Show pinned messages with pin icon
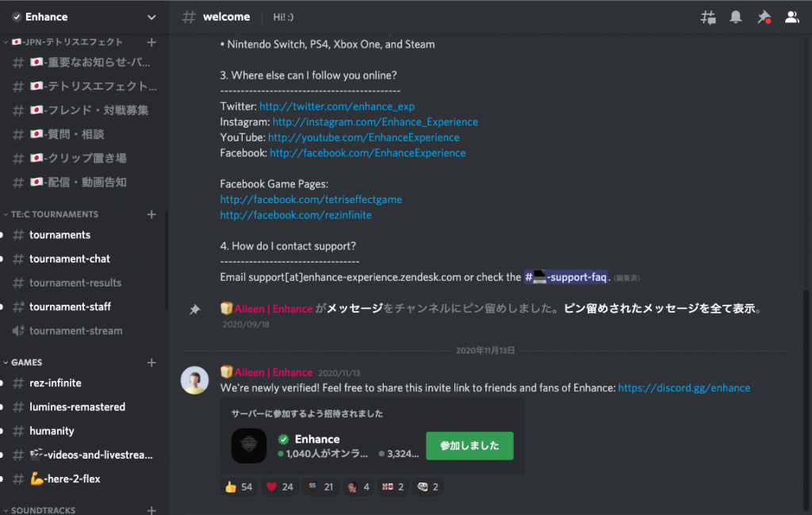The image size is (812, 515). (x=764, y=17)
